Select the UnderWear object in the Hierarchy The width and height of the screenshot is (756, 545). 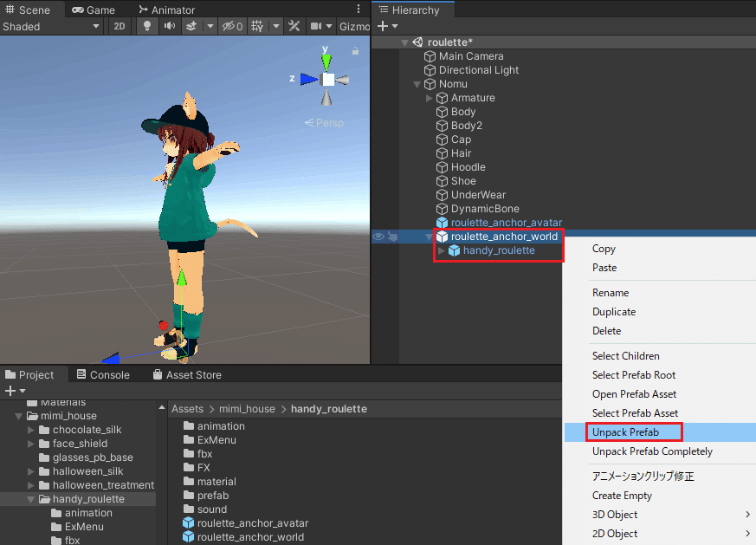478,195
